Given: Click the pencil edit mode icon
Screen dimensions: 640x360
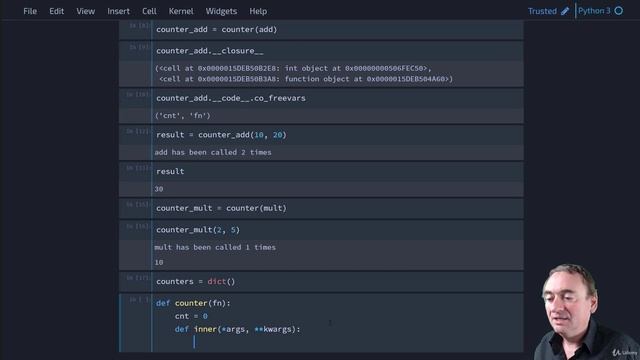Looking at the screenshot, I should pyautogui.click(x=565, y=11).
